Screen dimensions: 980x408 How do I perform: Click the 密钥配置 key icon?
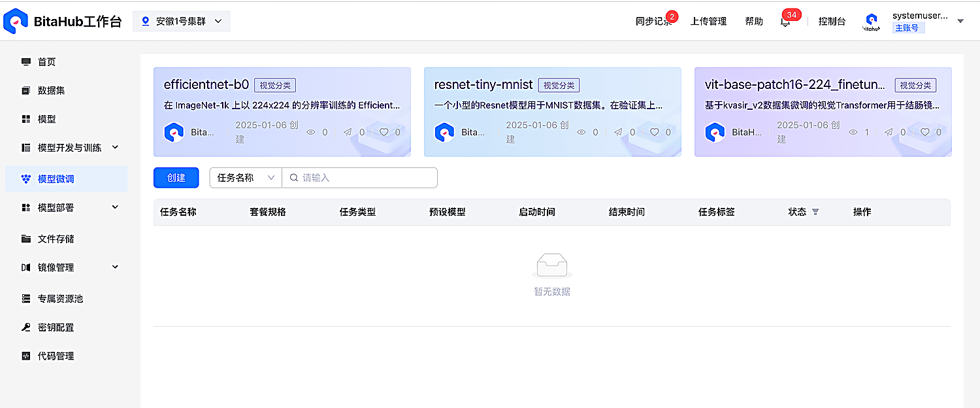tap(26, 328)
